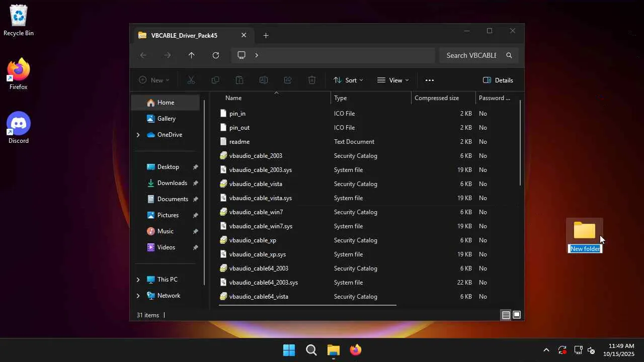Open the View dropdown menu
The height and width of the screenshot is (362, 644).
tap(393, 80)
